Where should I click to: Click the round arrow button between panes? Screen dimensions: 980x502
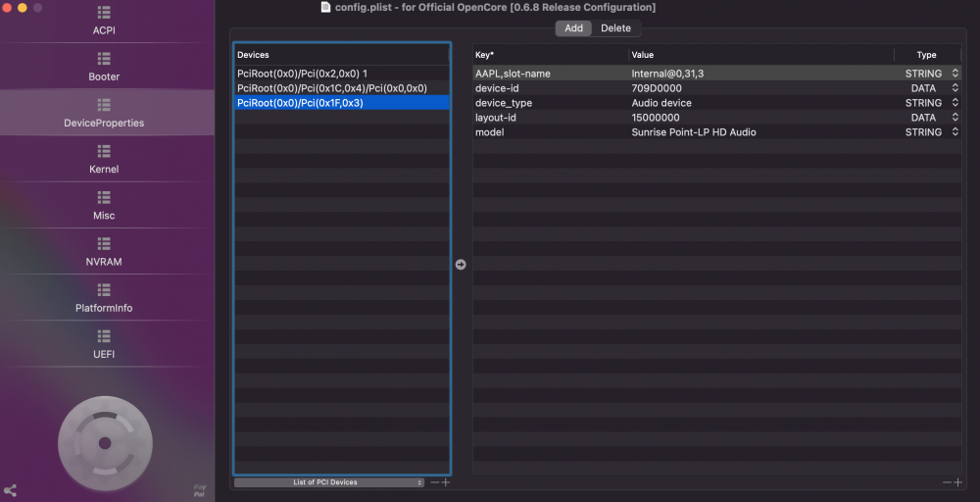click(461, 265)
